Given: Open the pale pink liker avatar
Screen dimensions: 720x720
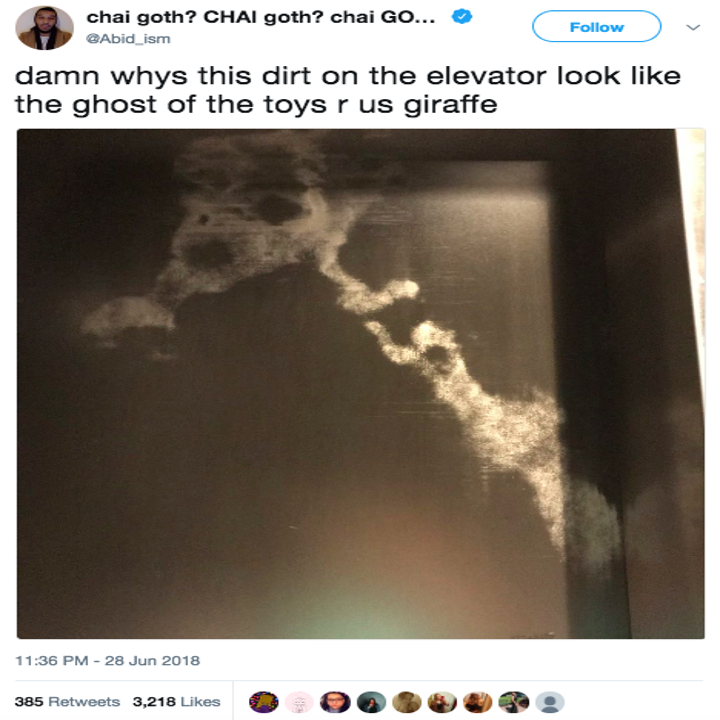Looking at the screenshot, I should [x=299, y=702].
